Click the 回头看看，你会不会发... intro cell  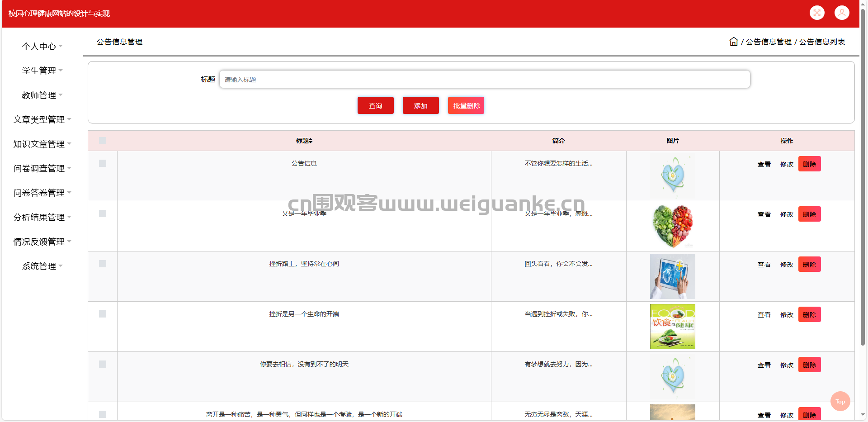click(x=558, y=264)
